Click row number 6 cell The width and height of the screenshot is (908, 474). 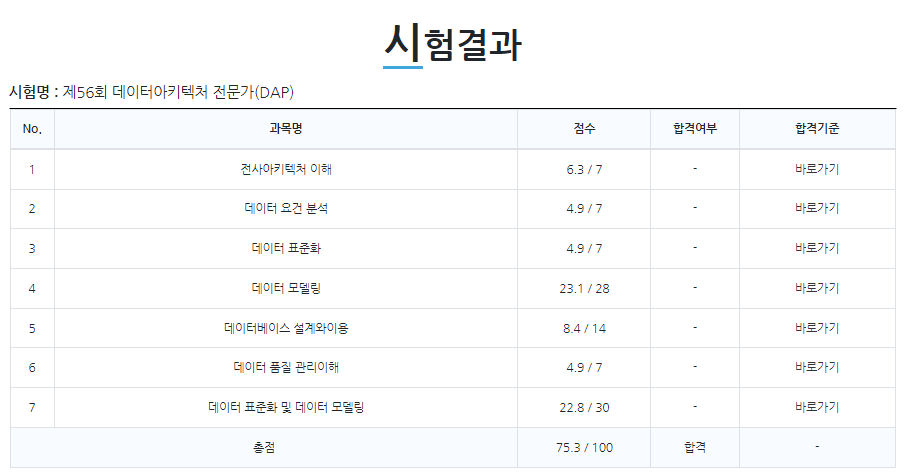click(32, 368)
